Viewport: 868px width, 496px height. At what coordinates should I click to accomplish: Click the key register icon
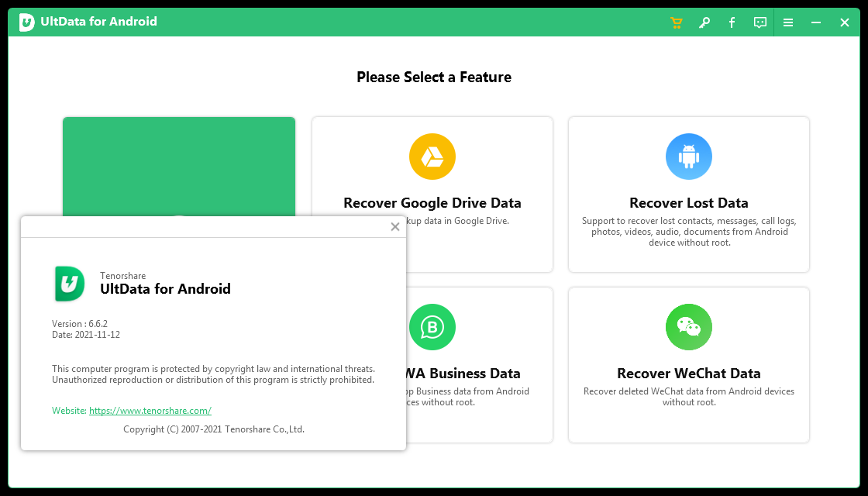tap(704, 22)
